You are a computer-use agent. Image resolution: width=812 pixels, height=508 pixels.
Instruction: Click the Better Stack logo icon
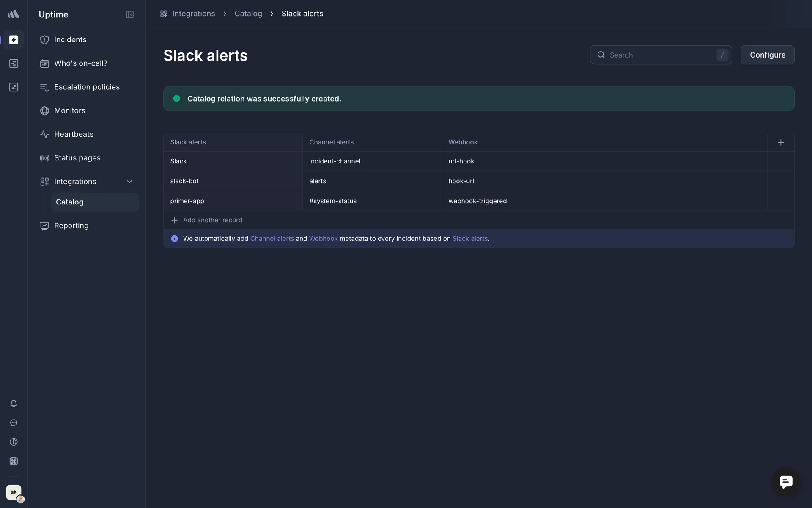(x=14, y=14)
